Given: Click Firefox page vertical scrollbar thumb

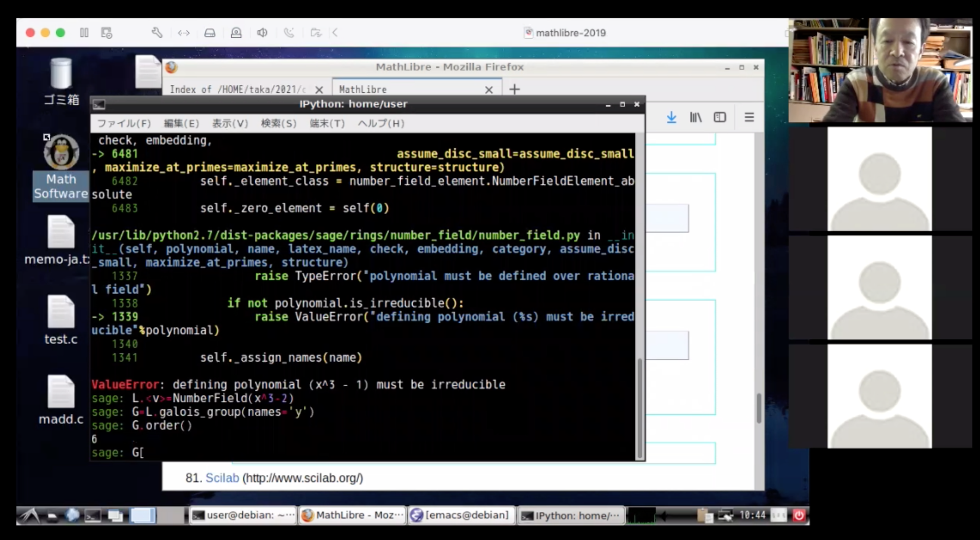Looking at the screenshot, I should pyautogui.click(x=758, y=408).
